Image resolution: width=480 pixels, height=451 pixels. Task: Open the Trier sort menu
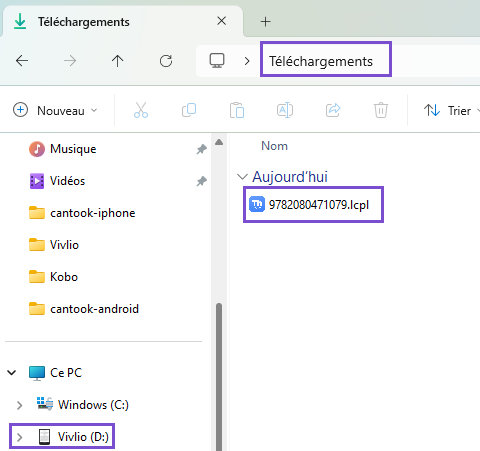451,110
